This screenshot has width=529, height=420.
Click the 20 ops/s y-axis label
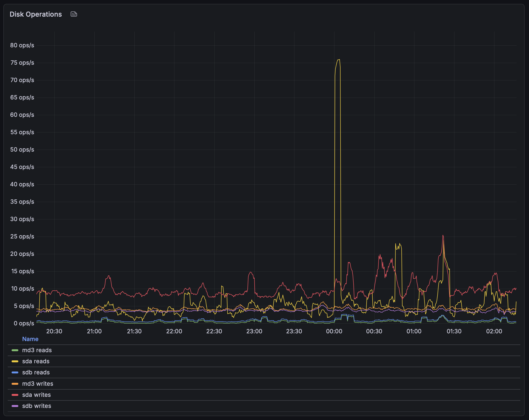tap(22, 254)
